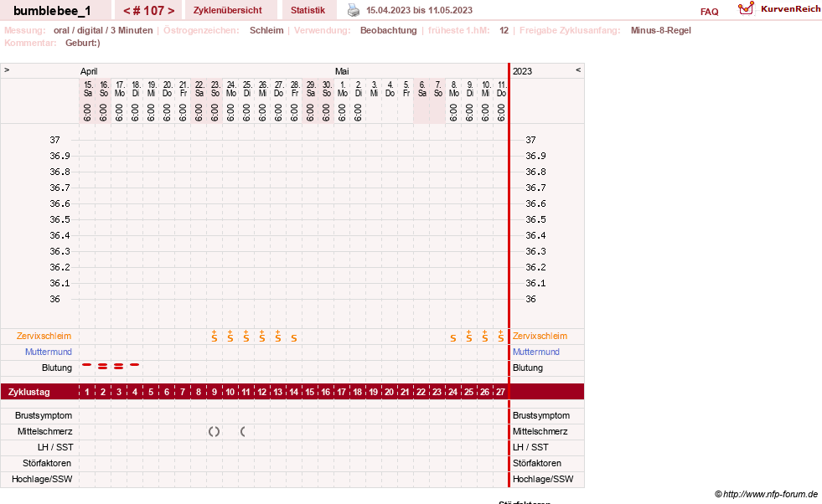822x504 pixels.
Task: Select the cervical mucus symbol on 25. April
Action: (x=246, y=337)
